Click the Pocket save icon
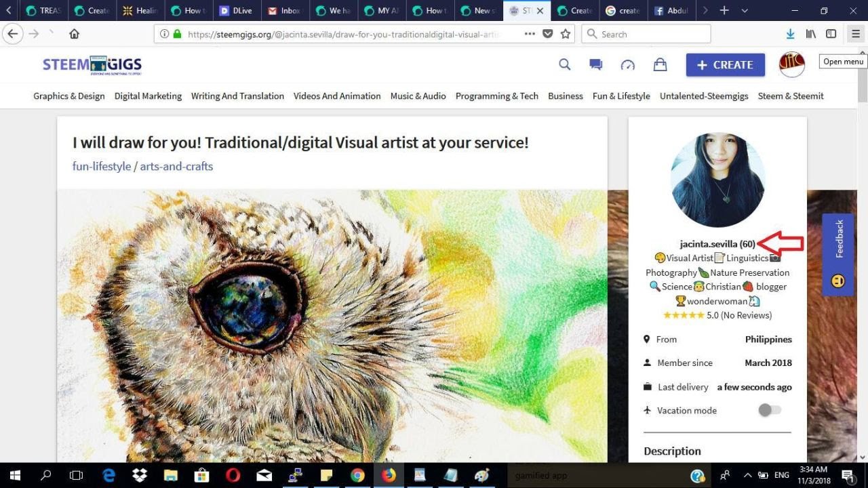 (x=548, y=34)
